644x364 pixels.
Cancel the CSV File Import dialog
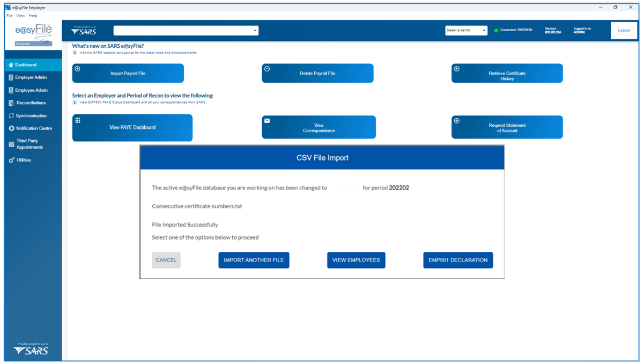(166, 260)
